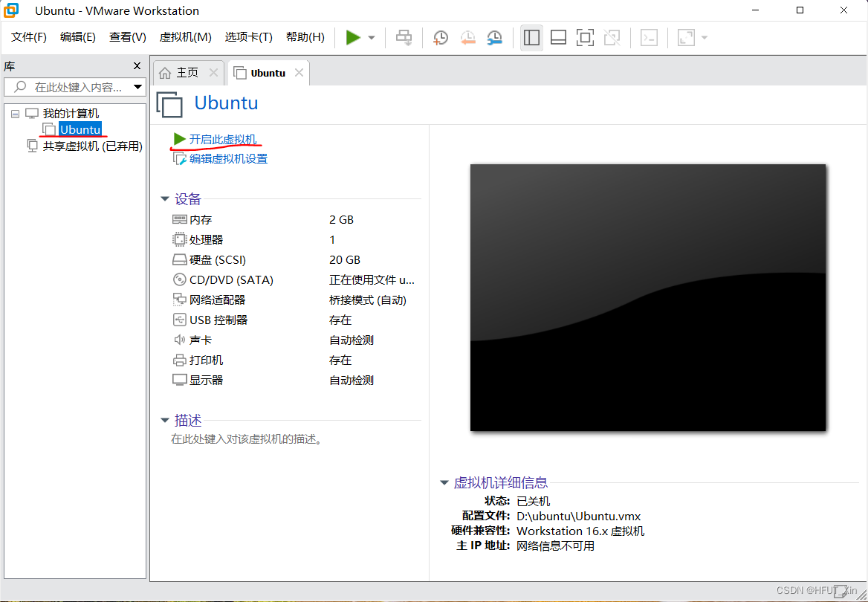Click the 打印机 printer device icon
This screenshot has height=602, width=868.
(x=179, y=360)
